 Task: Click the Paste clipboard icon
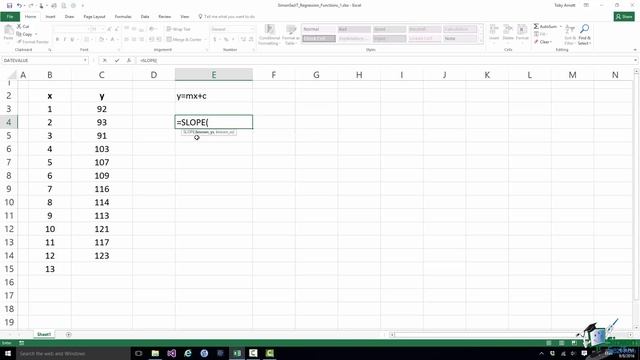point(8,31)
